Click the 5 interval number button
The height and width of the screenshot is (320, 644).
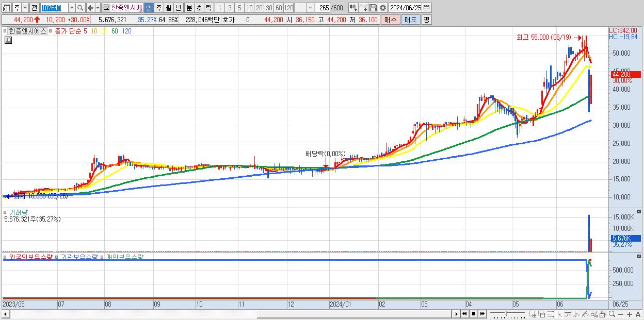239,8
